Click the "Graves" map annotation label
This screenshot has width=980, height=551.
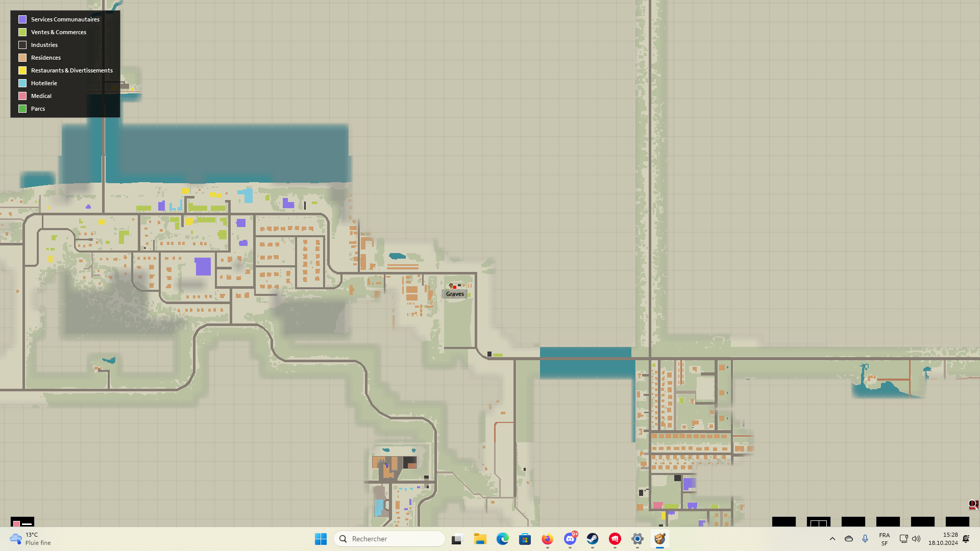pos(455,294)
